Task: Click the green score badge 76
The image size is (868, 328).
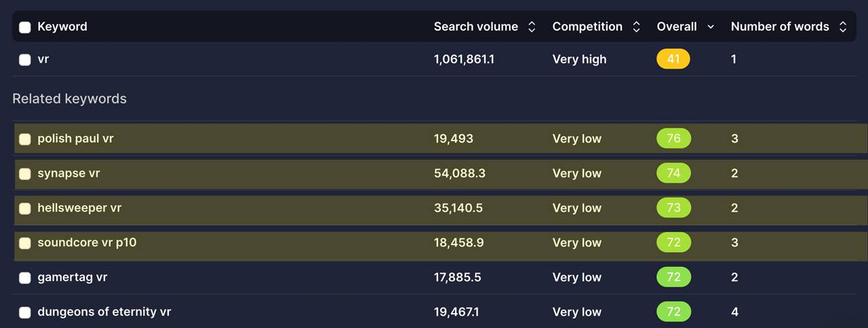Action: 673,139
